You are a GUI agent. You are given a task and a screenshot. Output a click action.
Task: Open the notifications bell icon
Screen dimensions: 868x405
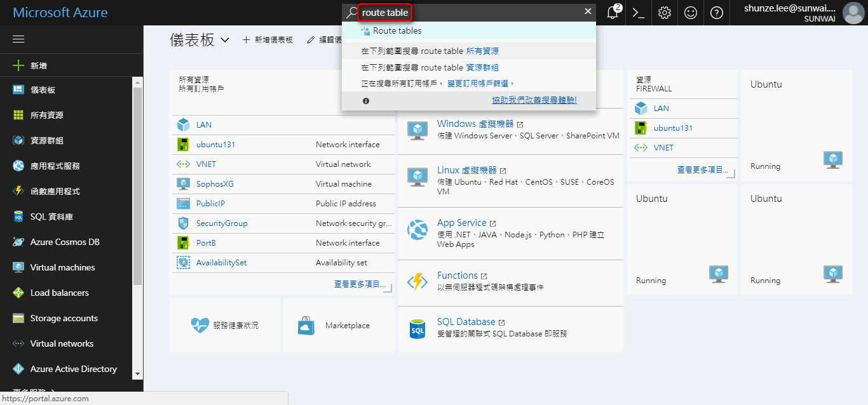pyautogui.click(x=613, y=13)
